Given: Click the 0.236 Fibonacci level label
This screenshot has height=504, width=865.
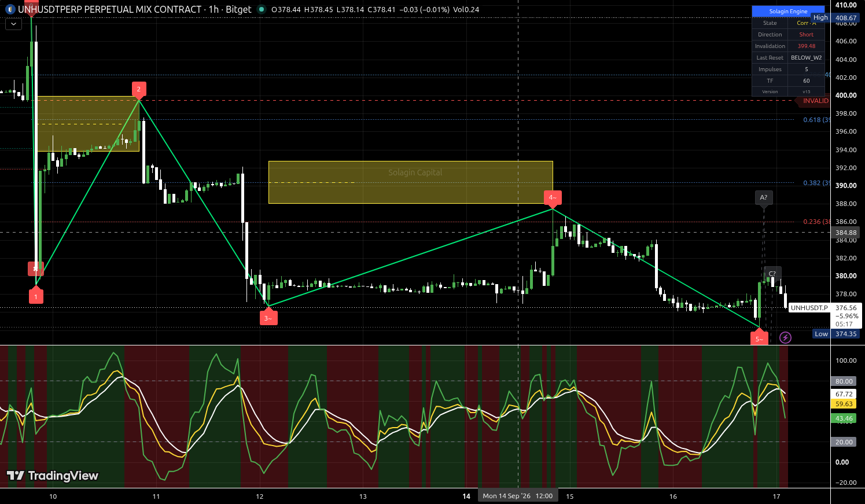Looking at the screenshot, I should (x=816, y=222).
